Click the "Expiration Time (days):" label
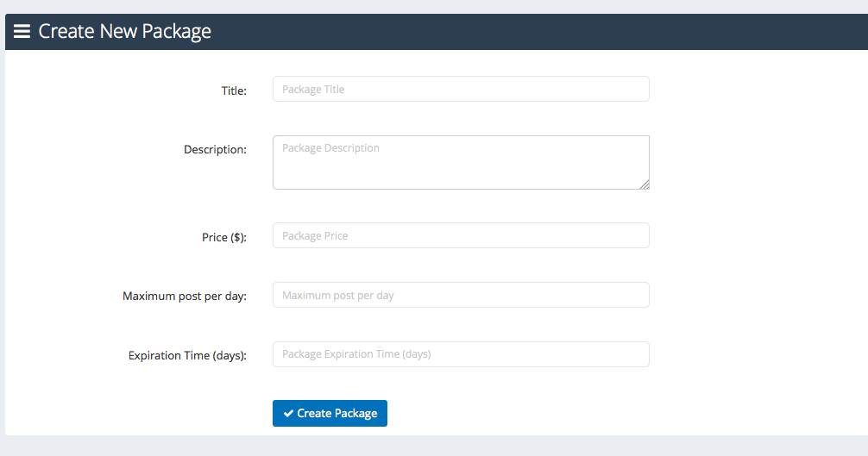 pos(187,355)
